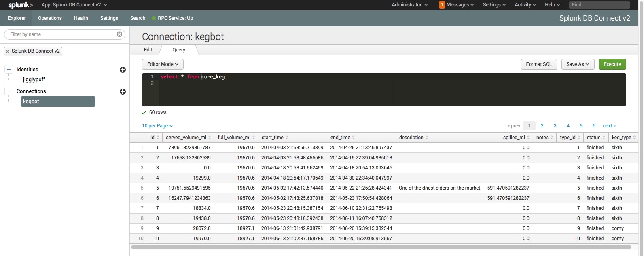Click the Format SQL button

click(539, 64)
